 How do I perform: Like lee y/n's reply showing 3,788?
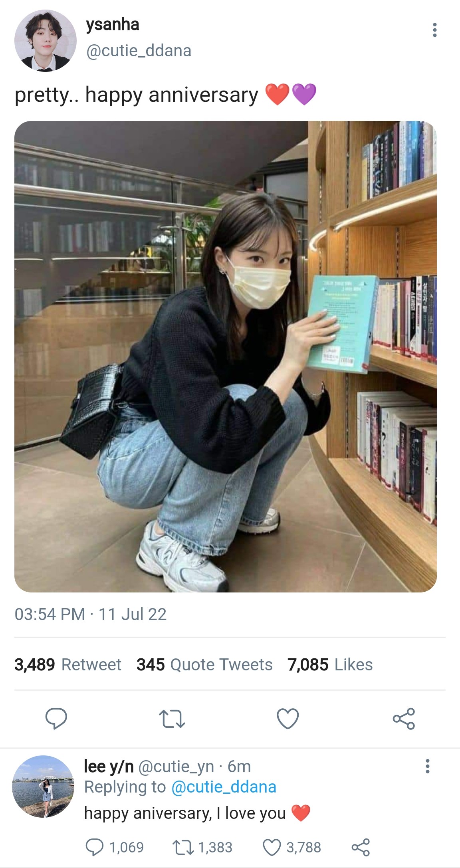click(x=272, y=847)
